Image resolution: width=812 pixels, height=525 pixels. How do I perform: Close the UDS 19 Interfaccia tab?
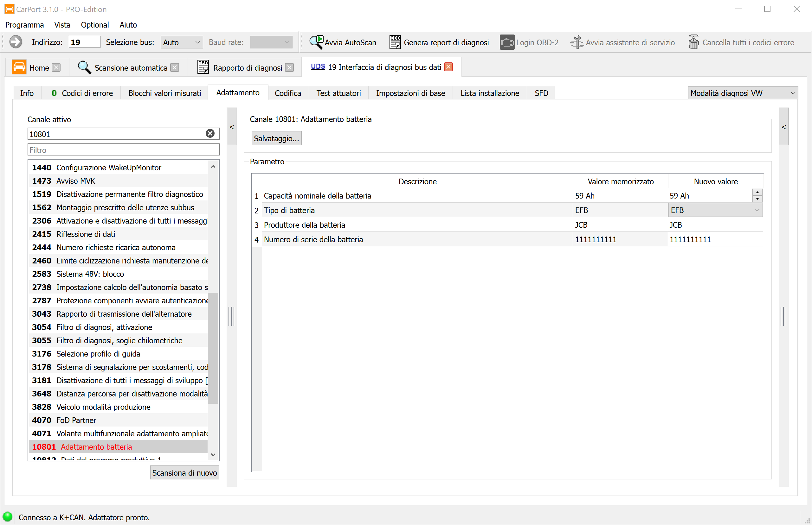[x=449, y=67]
